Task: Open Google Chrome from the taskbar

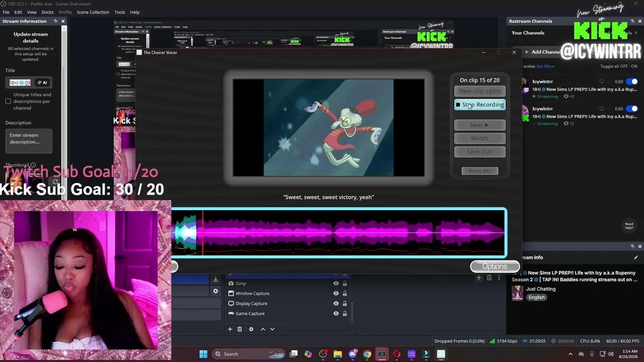Action: pyautogui.click(x=367, y=354)
